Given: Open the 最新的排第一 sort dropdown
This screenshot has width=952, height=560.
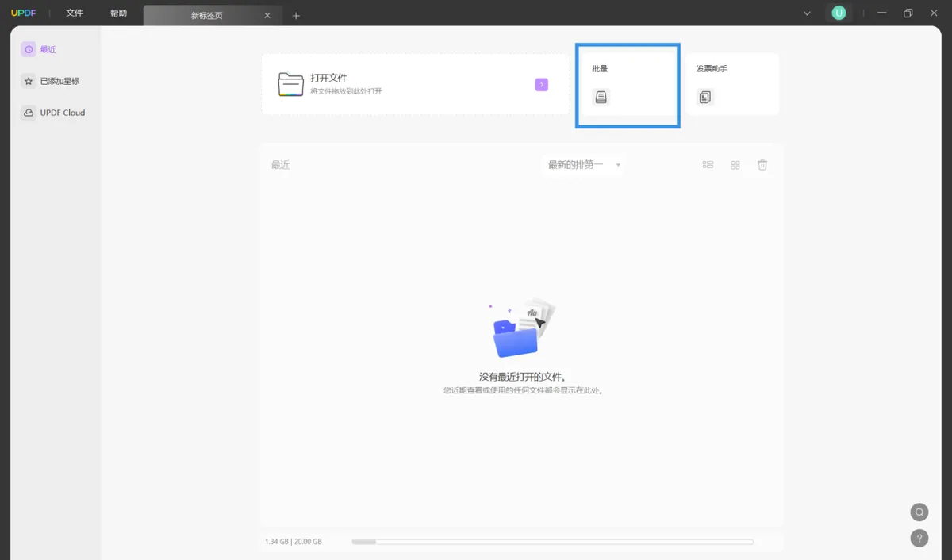Looking at the screenshot, I should pos(584,165).
